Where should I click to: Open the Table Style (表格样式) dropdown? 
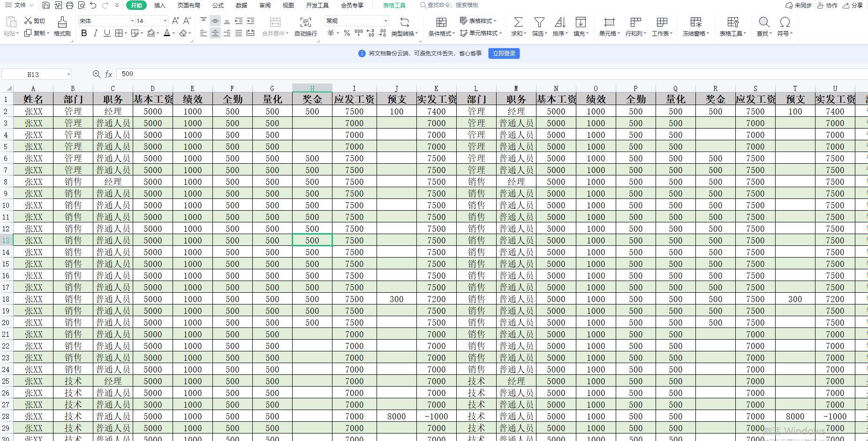tap(478, 21)
